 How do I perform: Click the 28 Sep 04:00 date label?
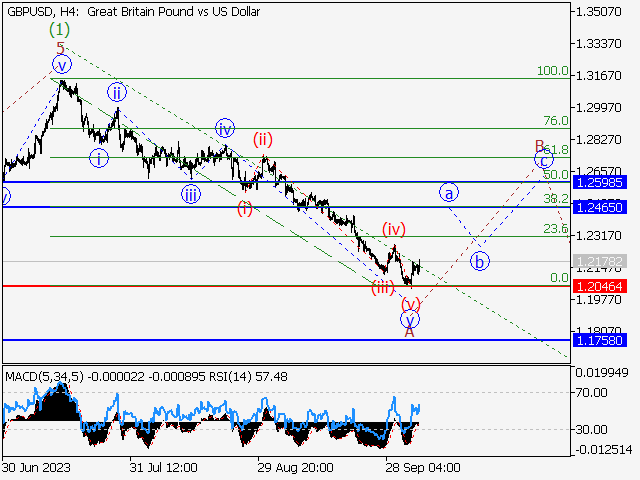click(423, 467)
